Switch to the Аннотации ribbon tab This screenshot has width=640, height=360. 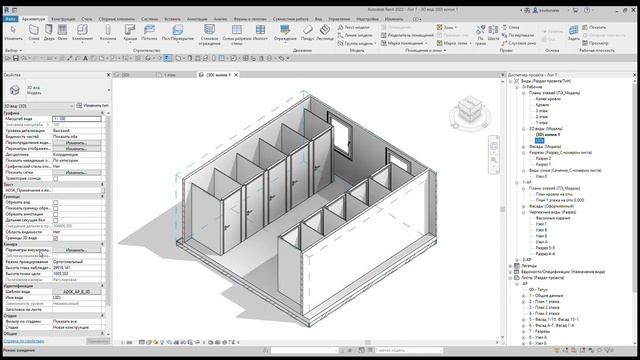coord(197,19)
